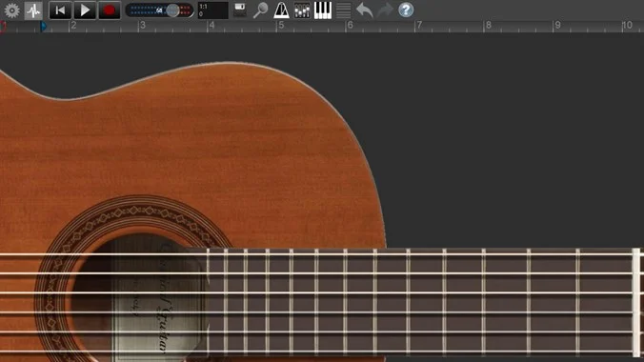This screenshot has width=644, height=362.
Task: Toggle the waveform monitor button
Action: click(33, 10)
